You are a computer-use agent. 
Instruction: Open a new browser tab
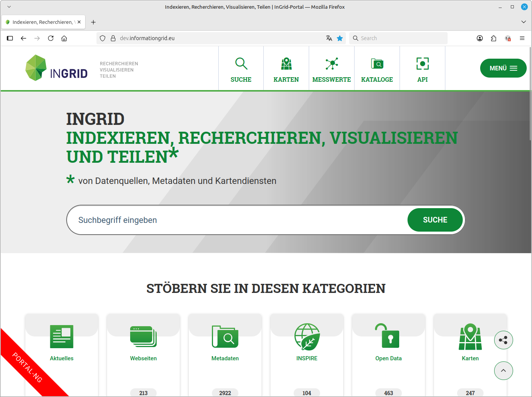coord(93,22)
